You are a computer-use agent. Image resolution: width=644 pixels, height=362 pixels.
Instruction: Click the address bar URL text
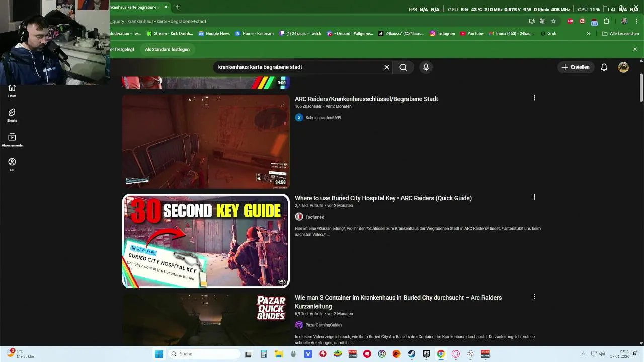[158, 21]
